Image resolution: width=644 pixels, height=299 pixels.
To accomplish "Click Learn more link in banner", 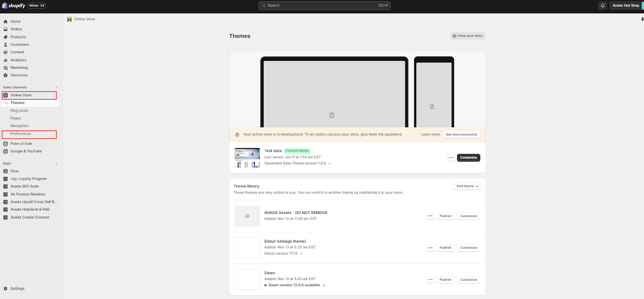I will pyautogui.click(x=430, y=135).
